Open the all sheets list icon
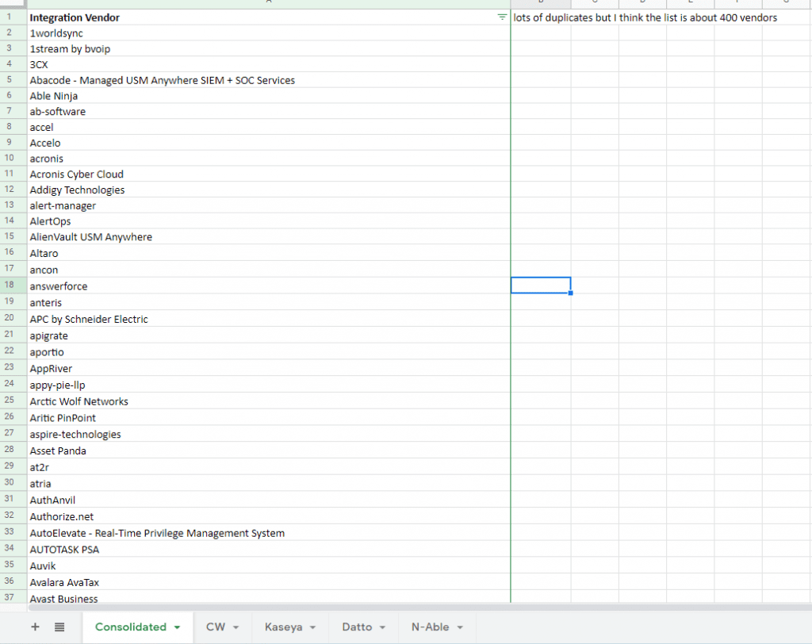This screenshot has width=812, height=644. point(59,627)
